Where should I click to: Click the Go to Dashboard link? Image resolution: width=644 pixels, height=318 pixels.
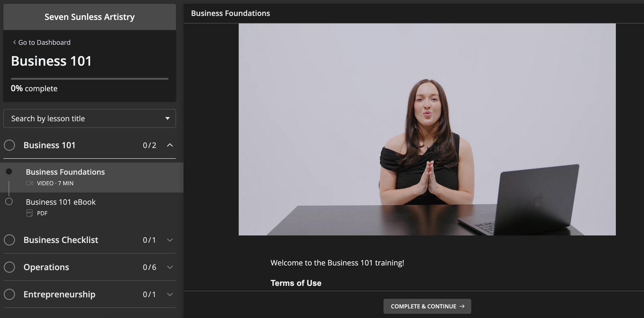[x=44, y=42]
